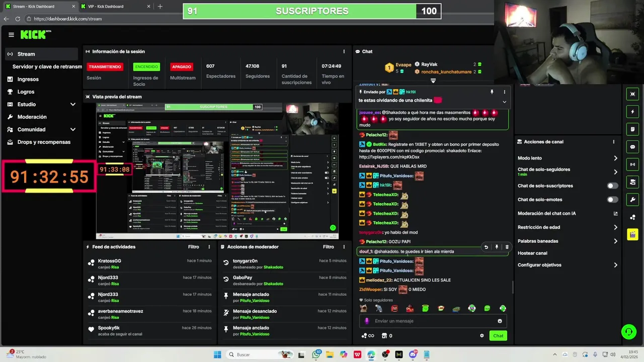The image size is (644, 362).
Task: Expand the pinned message chevron
Action: (504, 102)
